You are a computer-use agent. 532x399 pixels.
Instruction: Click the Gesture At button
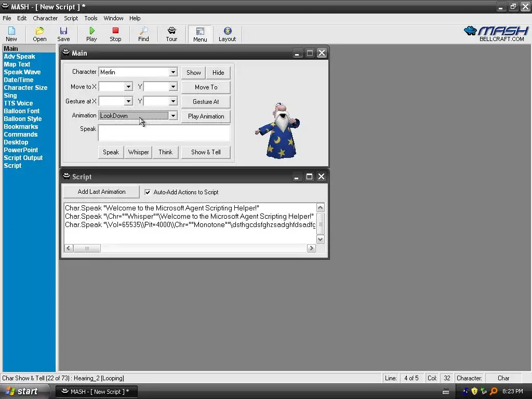point(206,102)
